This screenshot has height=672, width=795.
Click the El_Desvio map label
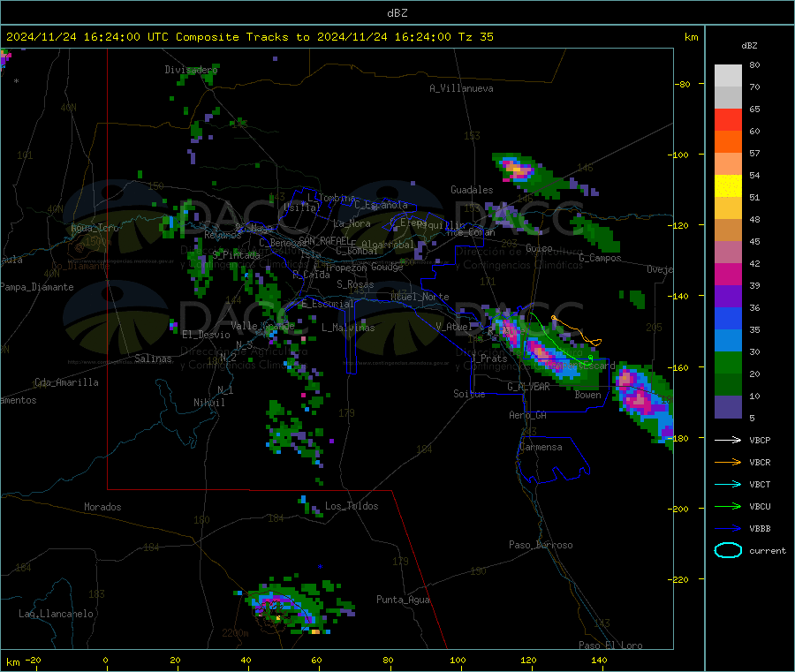(x=206, y=335)
